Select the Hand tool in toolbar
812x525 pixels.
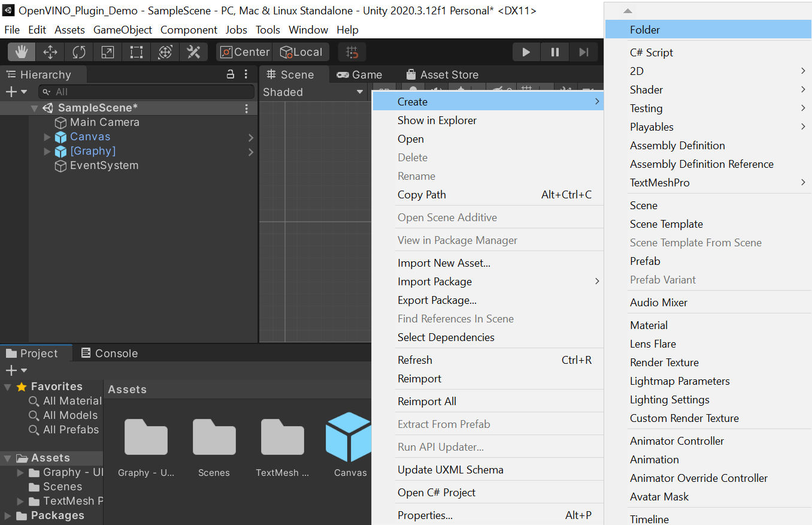22,52
